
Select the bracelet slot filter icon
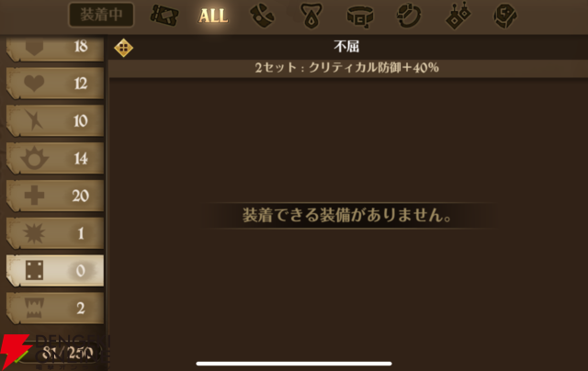[x=262, y=16]
